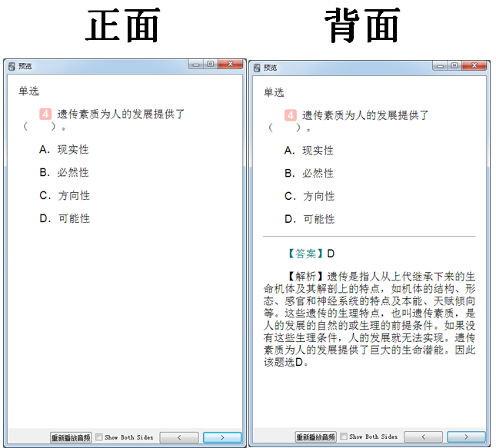
Task: Click the preview app icon in left window title bar
Action: click(12, 66)
